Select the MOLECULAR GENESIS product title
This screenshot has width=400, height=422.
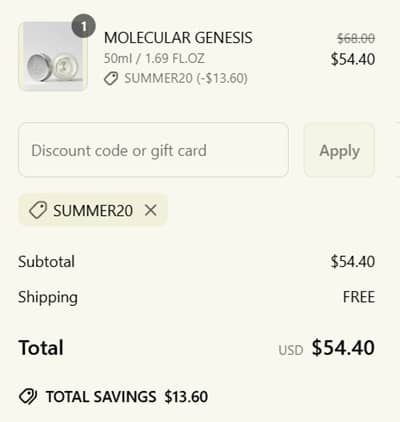click(x=178, y=38)
